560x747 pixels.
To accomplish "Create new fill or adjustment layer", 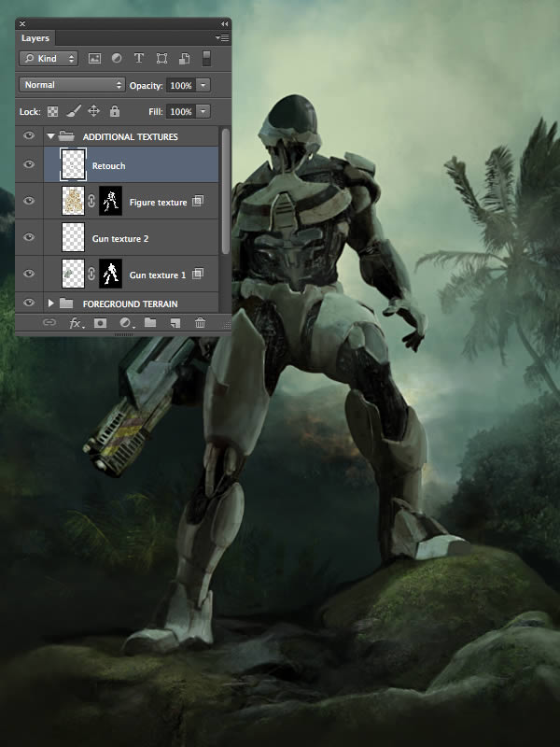I will pyautogui.click(x=126, y=323).
